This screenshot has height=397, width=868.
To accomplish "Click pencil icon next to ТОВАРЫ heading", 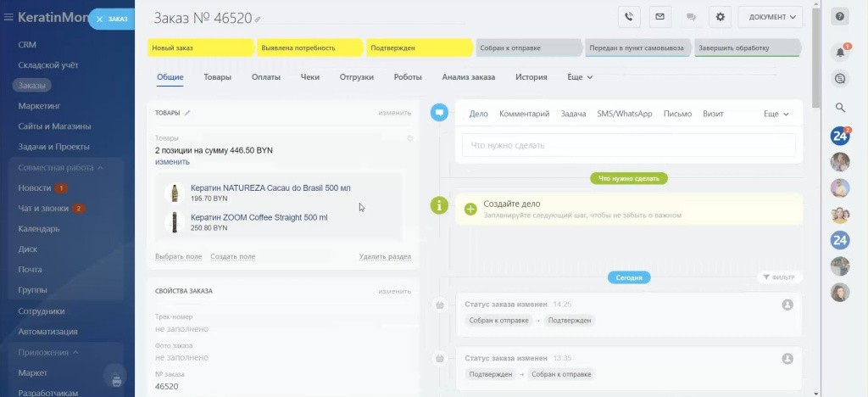I will [188, 113].
